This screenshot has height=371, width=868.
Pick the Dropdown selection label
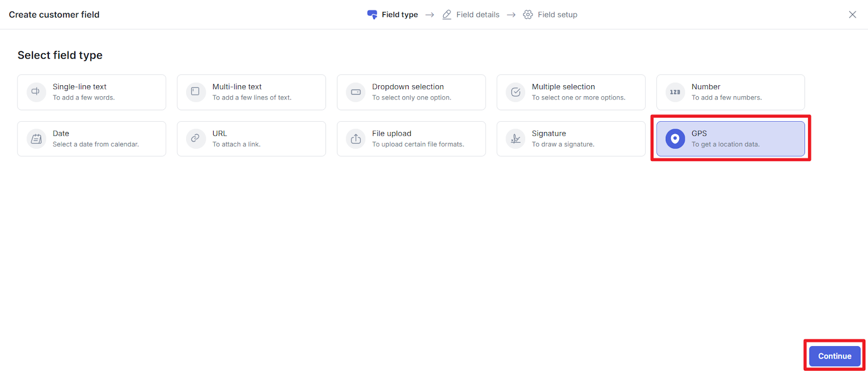(407, 87)
